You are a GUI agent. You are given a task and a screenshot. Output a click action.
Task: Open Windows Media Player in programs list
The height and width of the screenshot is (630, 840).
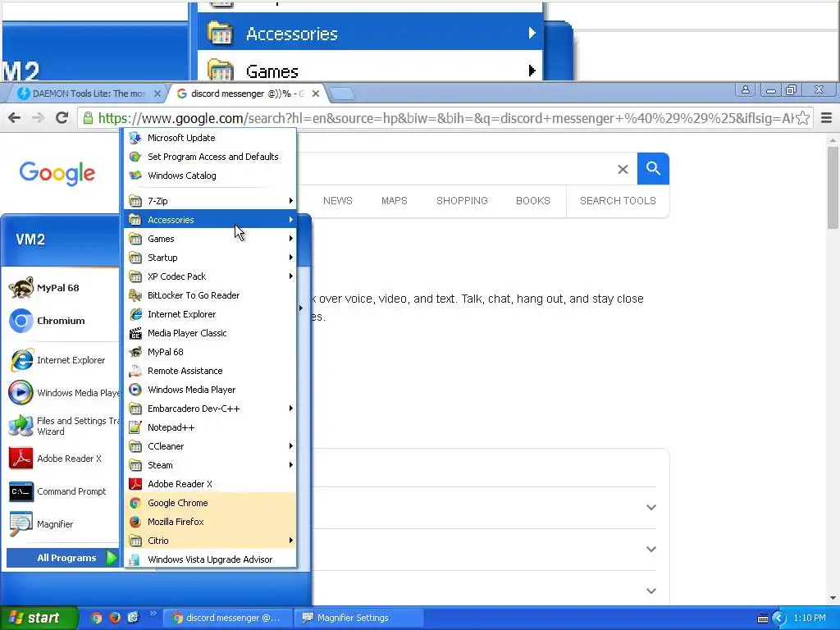pos(210,390)
